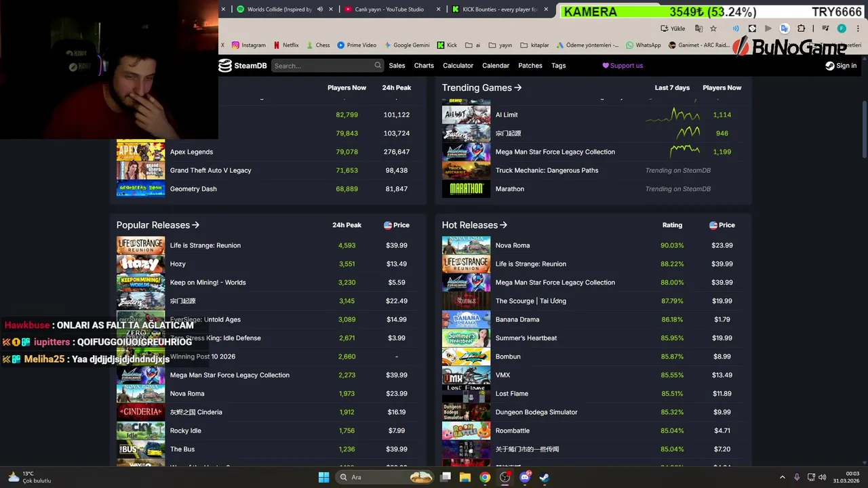Expand the kitaplar bookmarks folder
The width and height of the screenshot is (868, 488).
pos(534,45)
